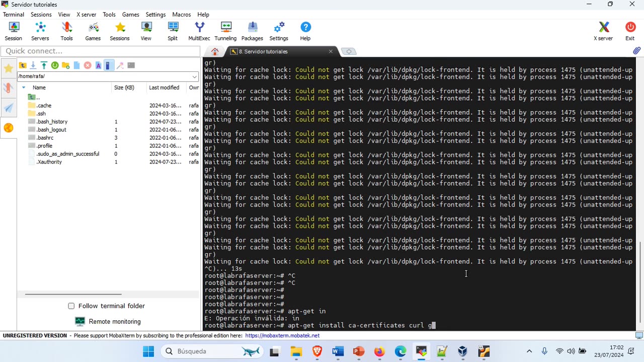Delete selected files with the red X icon
Screen dimensions: 644x362
[88, 65]
